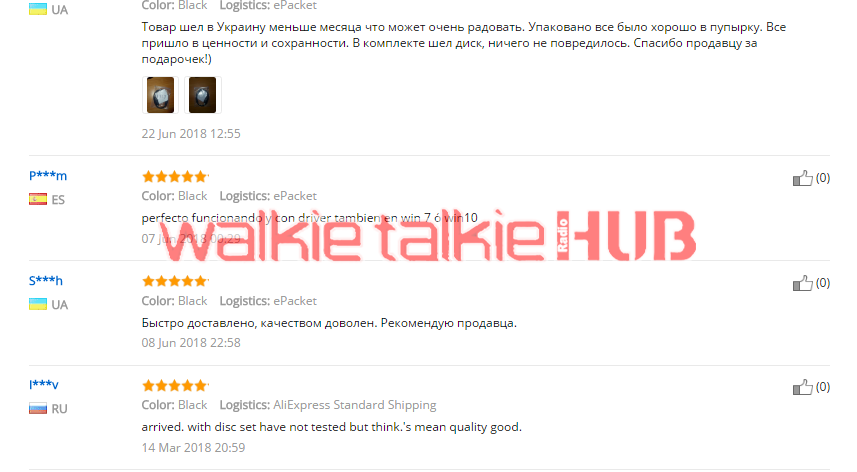
Task: Click five-star rating on S***h's review
Action: click(175, 281)
